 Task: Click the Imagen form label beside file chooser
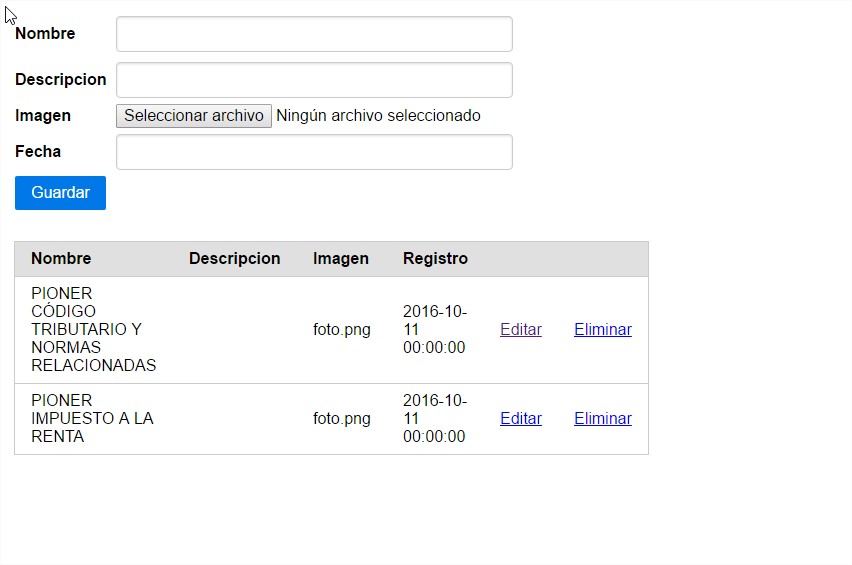pos(43,116)
